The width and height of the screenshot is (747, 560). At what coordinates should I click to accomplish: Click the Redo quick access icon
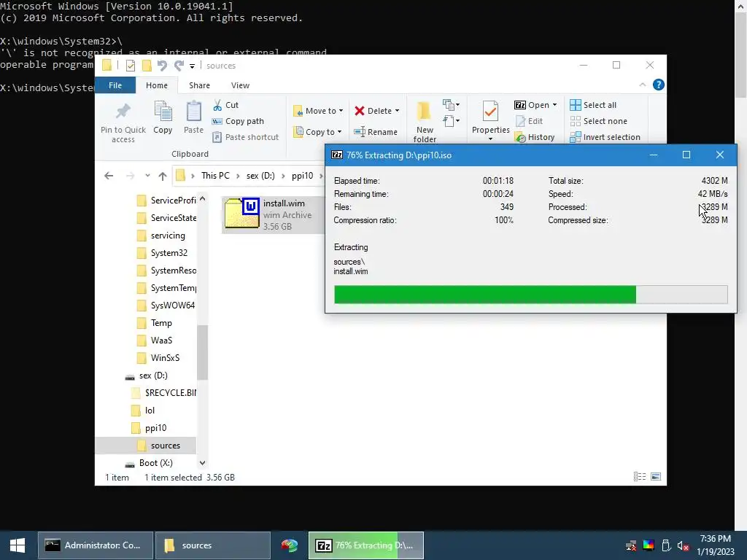(x=179, y=66)
